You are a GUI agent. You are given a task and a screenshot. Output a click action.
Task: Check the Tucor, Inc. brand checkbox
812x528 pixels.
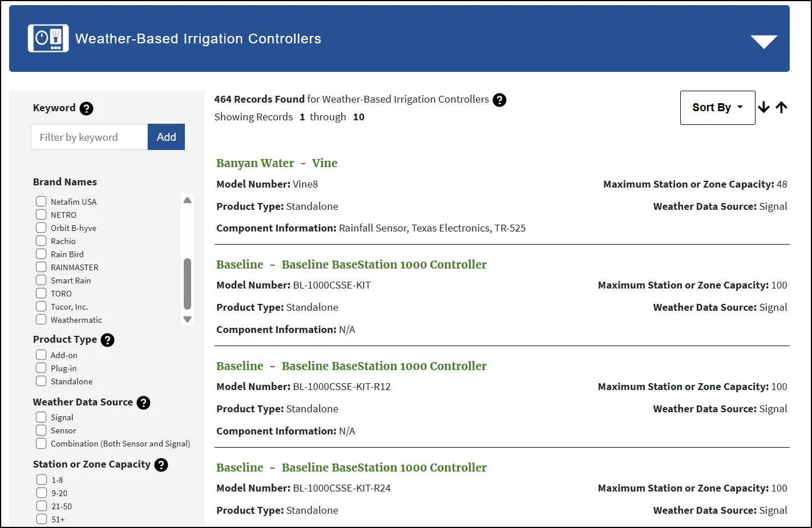(41, 306)
